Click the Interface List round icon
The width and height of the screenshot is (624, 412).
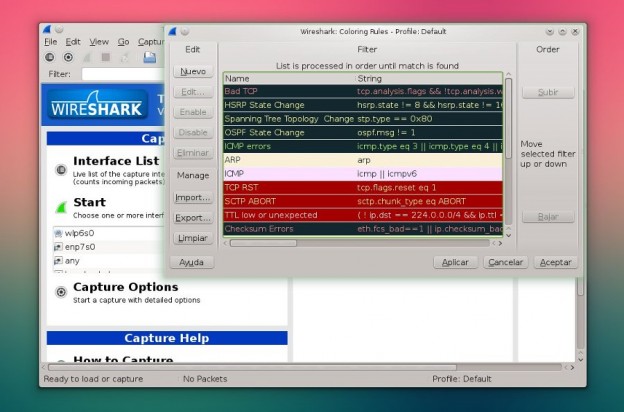[x=61, y=170]
